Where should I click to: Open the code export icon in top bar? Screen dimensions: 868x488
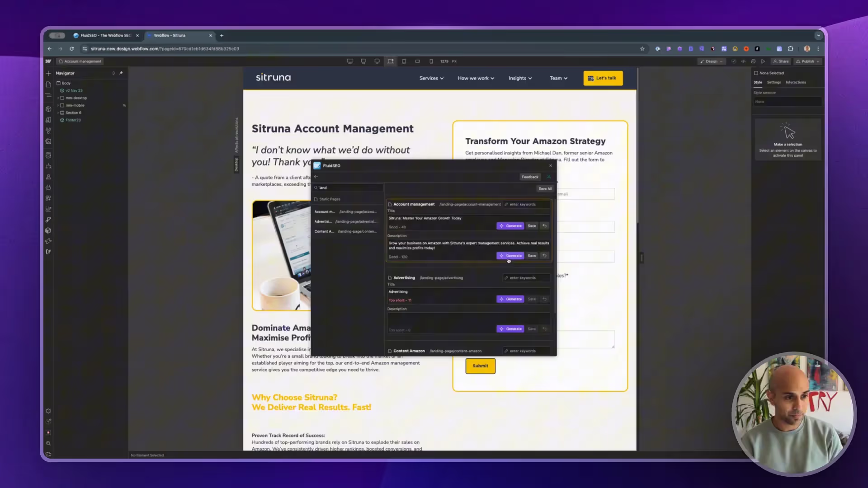tap(744, 61)
